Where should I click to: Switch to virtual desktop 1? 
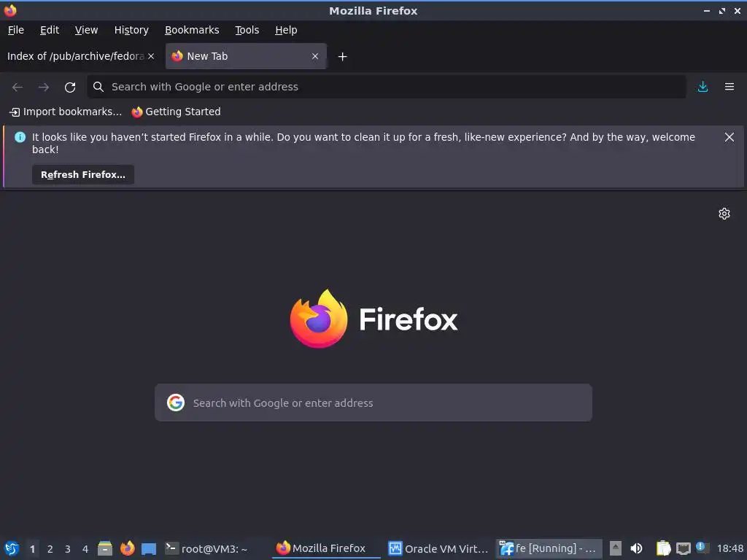coord(32,549)
